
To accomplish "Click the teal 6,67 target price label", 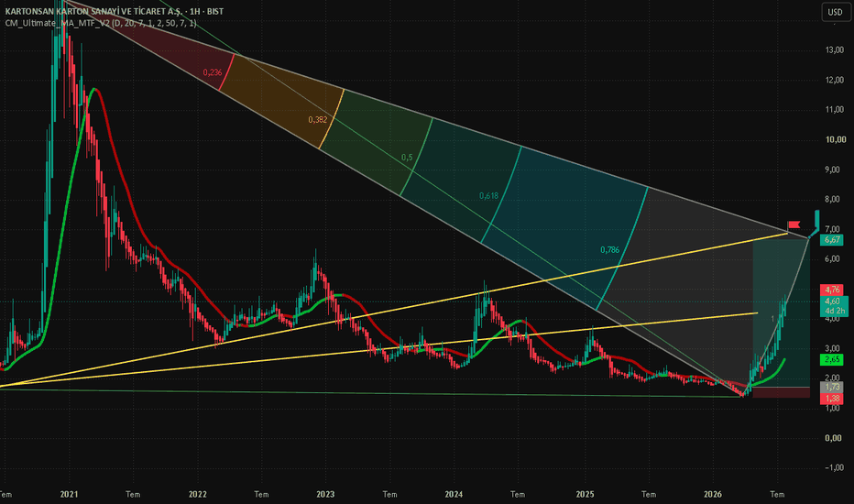I will tap(832, 240).
